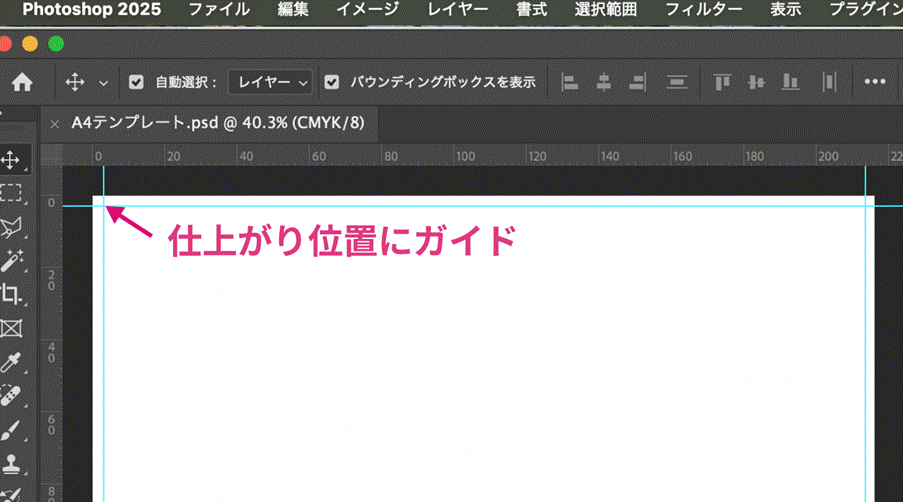Open the フィルター menu
Image resolution: width=903 pixels, height=502 pixels.
pyautogui.click(x=704, y=9)
